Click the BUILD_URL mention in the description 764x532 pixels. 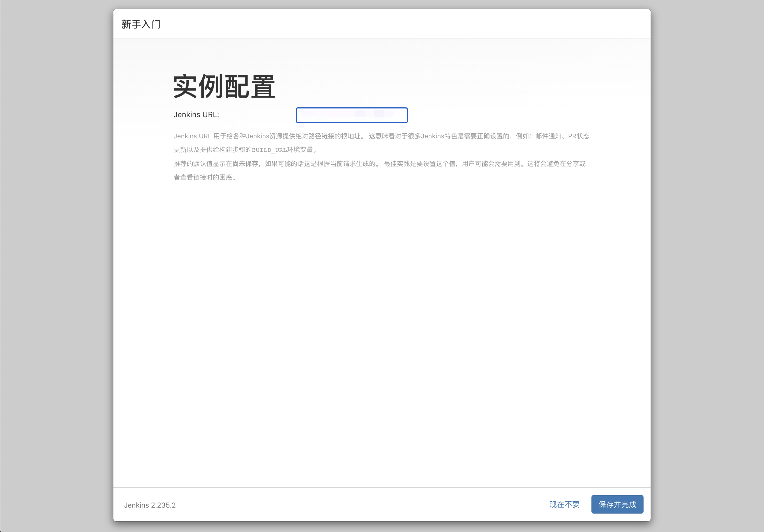point(270,150)
